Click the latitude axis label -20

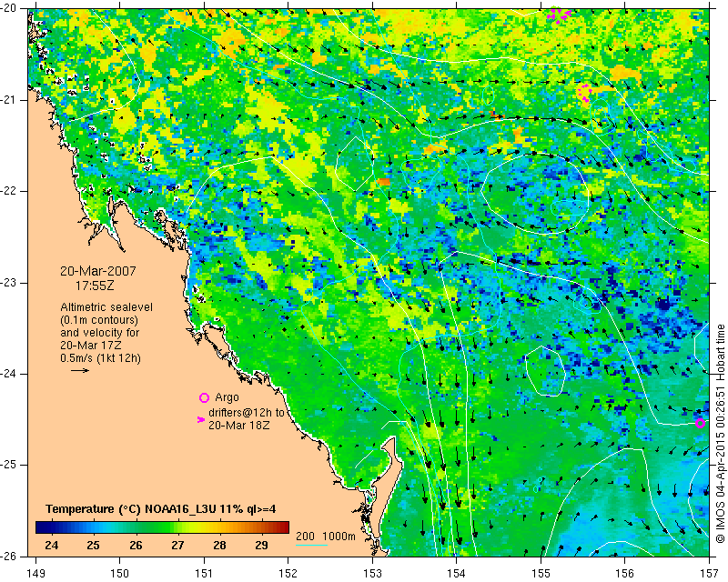pyautogui.click(x=8, y=9)
